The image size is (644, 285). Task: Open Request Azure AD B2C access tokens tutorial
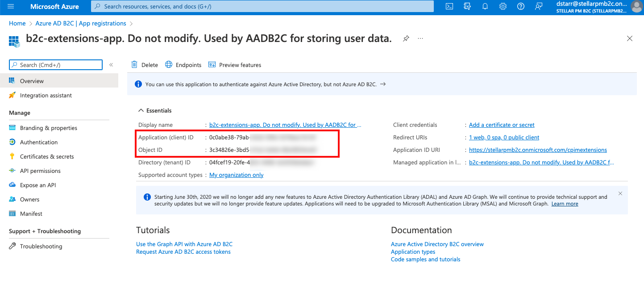click(183, 251)
